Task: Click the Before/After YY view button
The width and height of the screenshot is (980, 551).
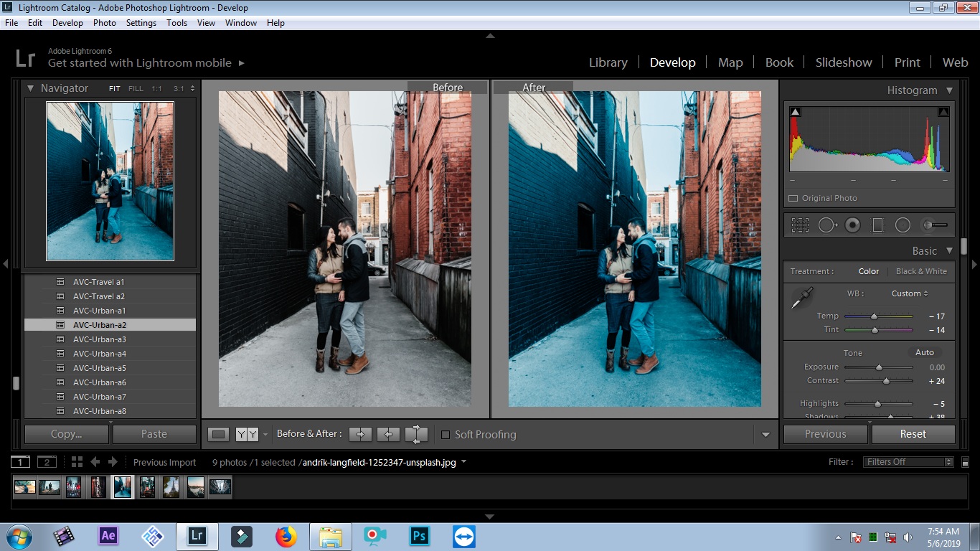Action: (x=247, y=434)
